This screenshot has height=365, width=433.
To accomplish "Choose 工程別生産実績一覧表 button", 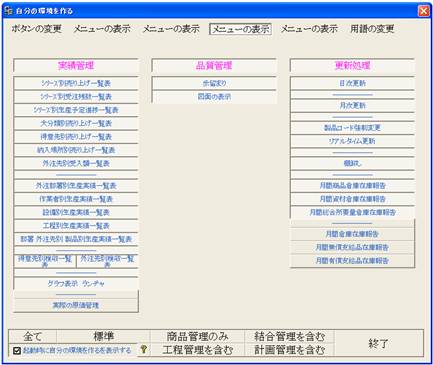I will click(76, 226).
